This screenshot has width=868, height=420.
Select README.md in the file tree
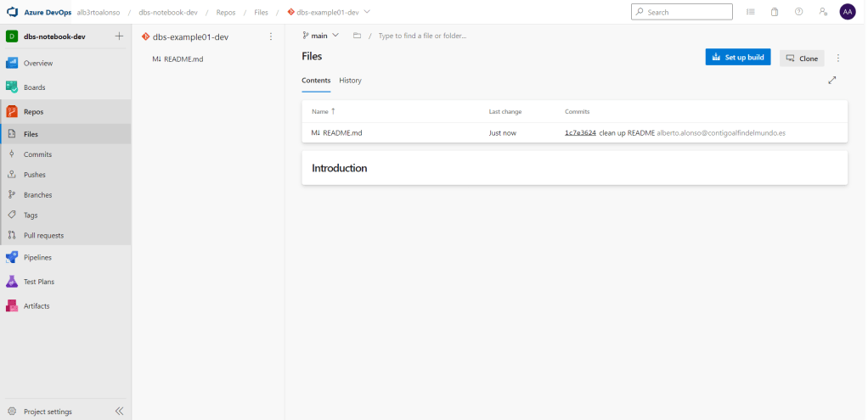pos(183,59)
